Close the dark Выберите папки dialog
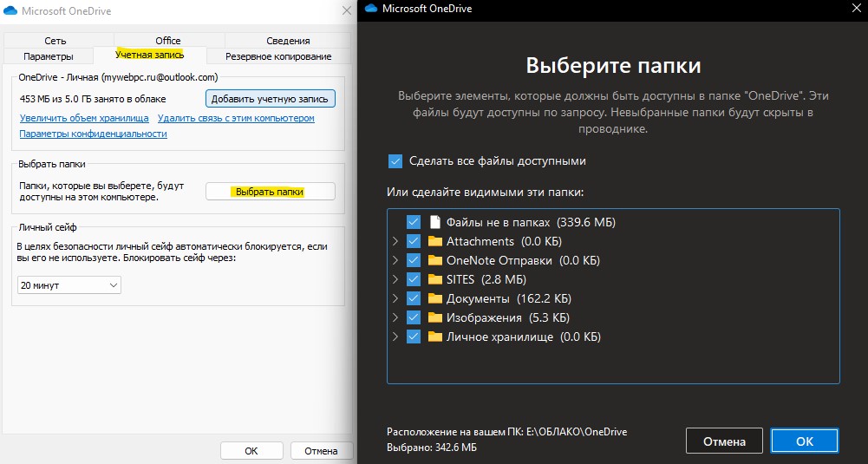This screenshot has height=464, width=868. point(856,9)
